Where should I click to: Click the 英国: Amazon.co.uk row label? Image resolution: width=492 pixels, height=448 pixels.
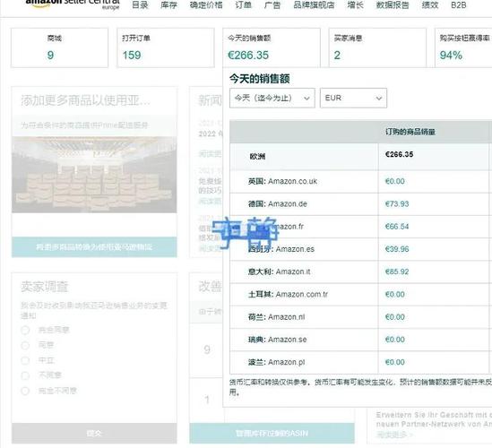282,181
